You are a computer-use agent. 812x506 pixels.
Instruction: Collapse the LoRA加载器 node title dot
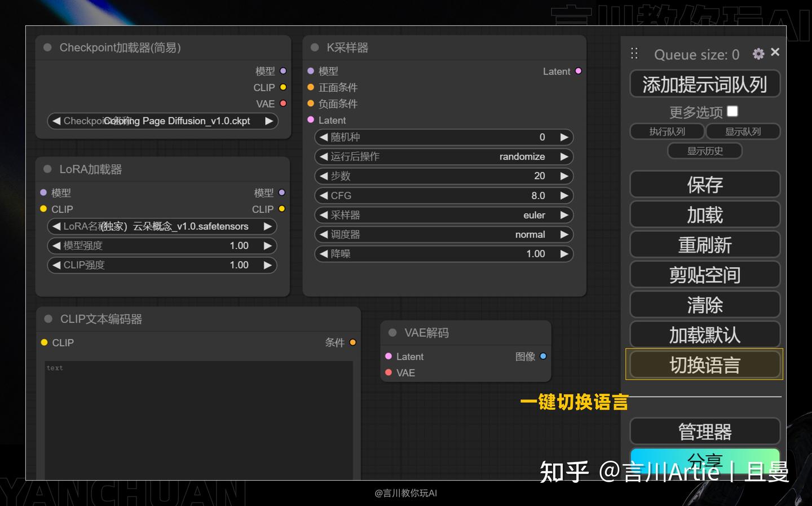pyautogui.click(x=47, y=169)
